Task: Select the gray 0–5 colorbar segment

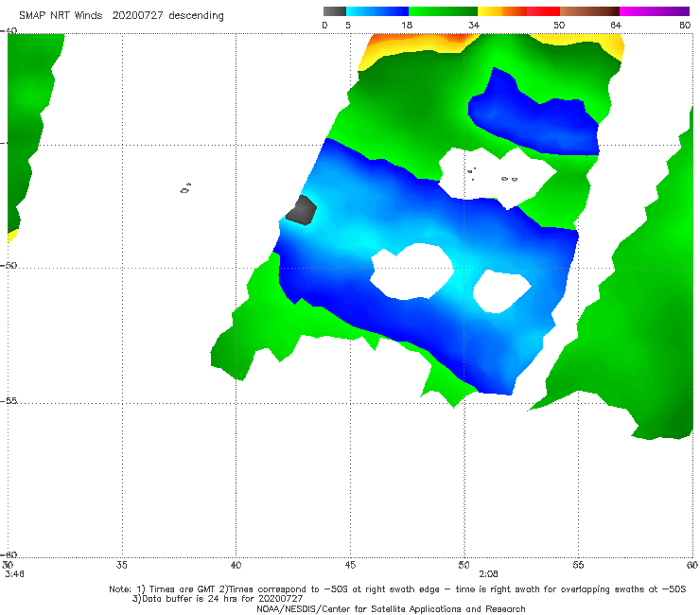Action: (335, 11)
